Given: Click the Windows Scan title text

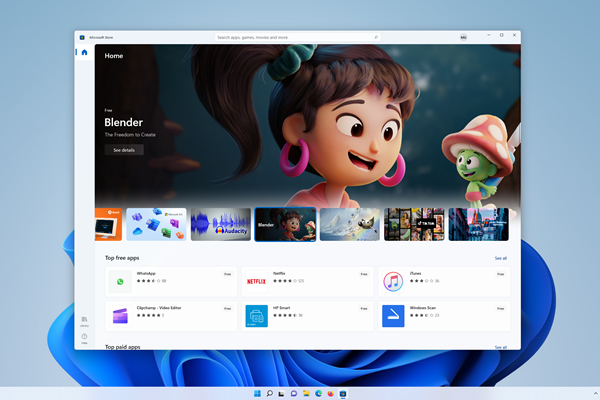Looking at the screenshot, I should pos(423,308).
